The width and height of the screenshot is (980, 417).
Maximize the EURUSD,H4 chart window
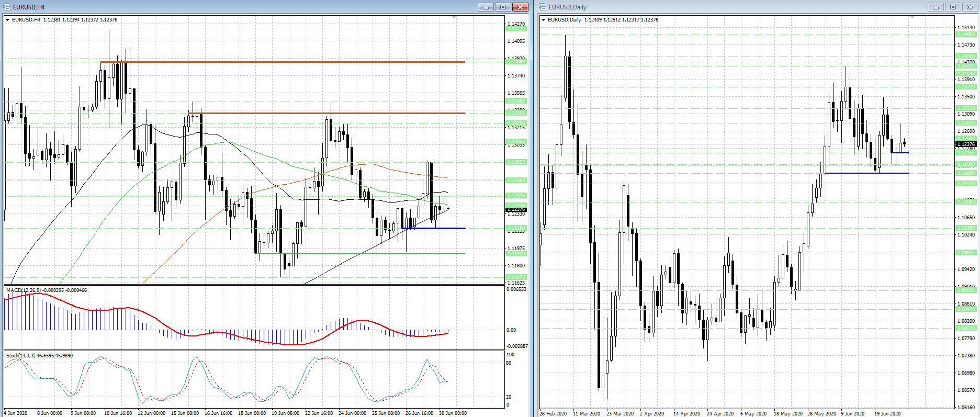503,7
